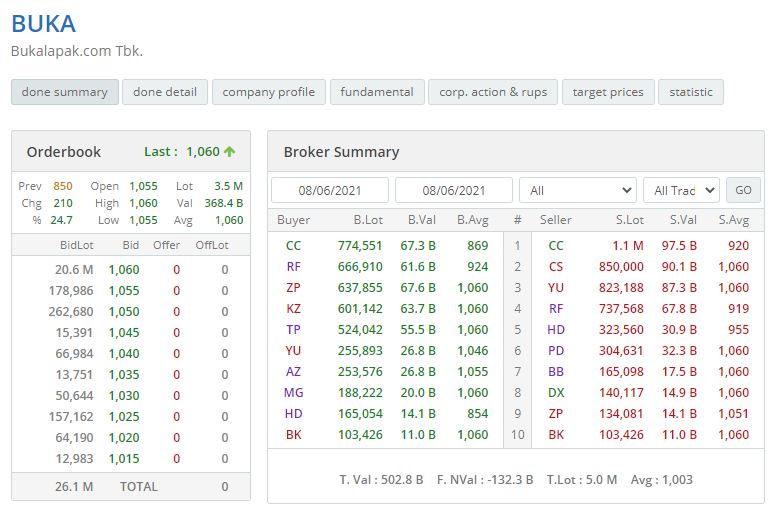This screenshot has width=779, height=517.
Task: Click the Orderbook panel title
Action: point(64,152)
